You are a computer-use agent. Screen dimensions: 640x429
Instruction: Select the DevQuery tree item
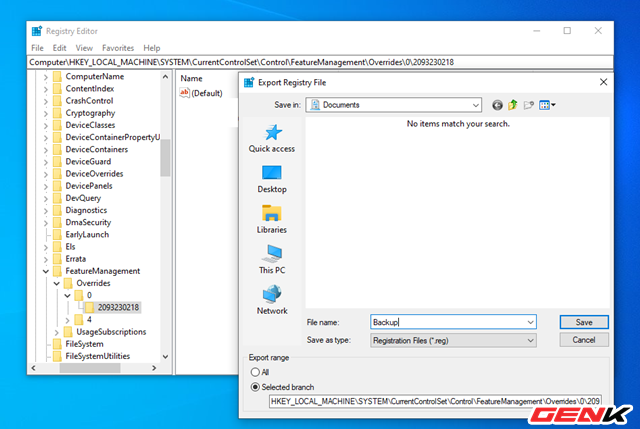(83, 198)
